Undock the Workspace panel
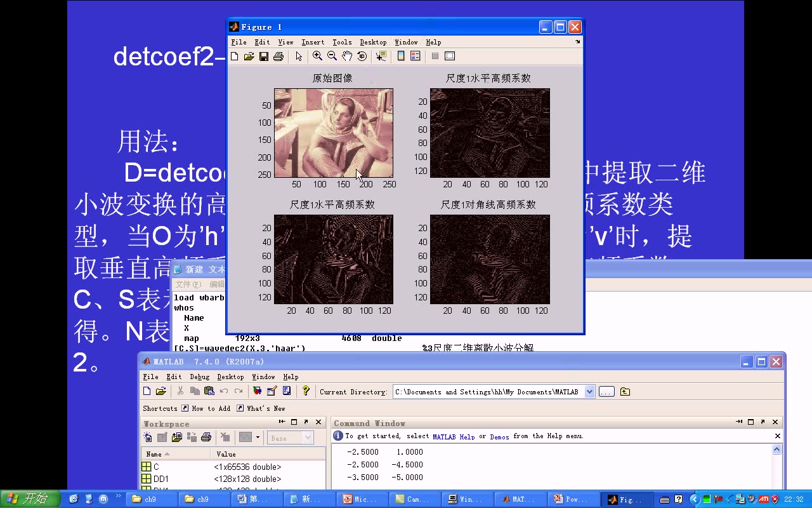This screenshot has width=812, height=508. 306,422
